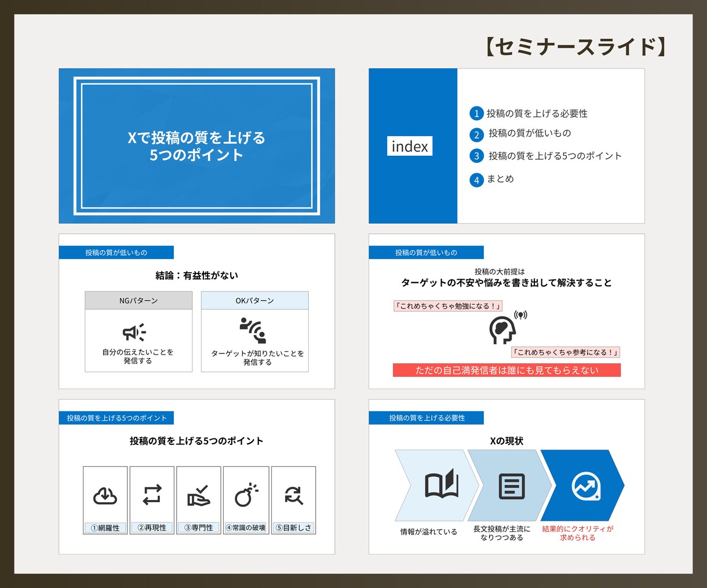Click the head with brain icon

(x=502, y=330)
